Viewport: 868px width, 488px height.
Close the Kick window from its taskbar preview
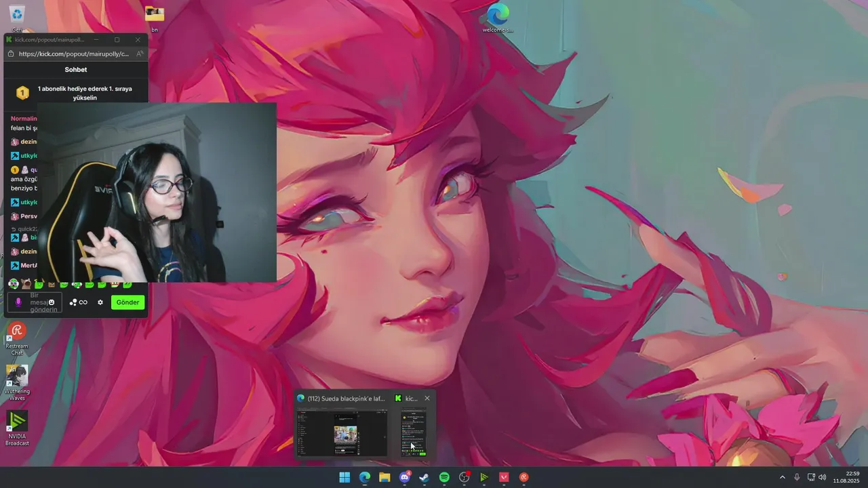[427, 398]
